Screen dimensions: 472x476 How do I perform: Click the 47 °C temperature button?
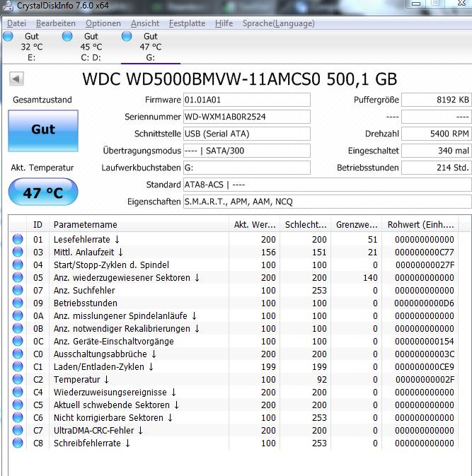[43, 192]
